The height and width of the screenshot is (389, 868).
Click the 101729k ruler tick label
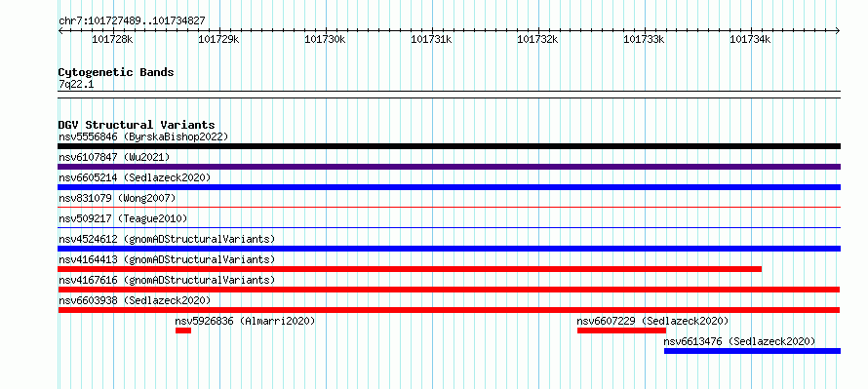coord(218,39)
